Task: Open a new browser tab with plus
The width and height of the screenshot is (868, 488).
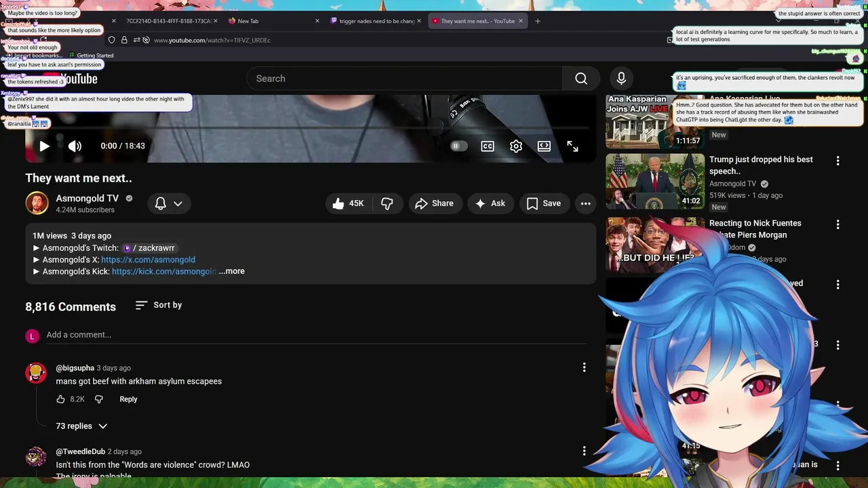Action: (538, 21)
